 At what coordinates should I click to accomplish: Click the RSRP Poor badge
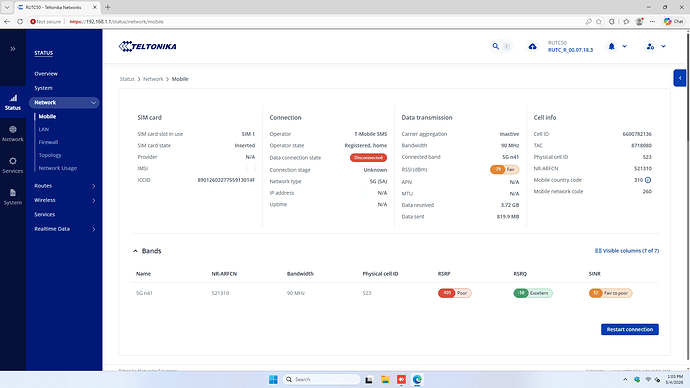(455, 293)
